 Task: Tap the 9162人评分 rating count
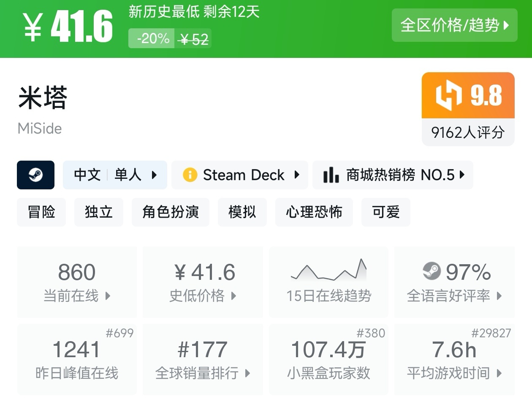(468, 133)
